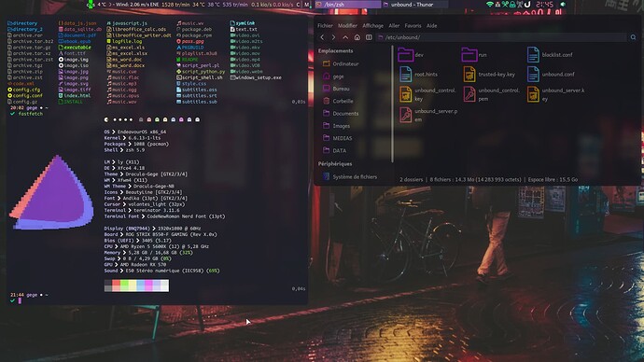Click the EndeavourOS logo in terminal
Screen dimensions: 644x362
[51, 192]
